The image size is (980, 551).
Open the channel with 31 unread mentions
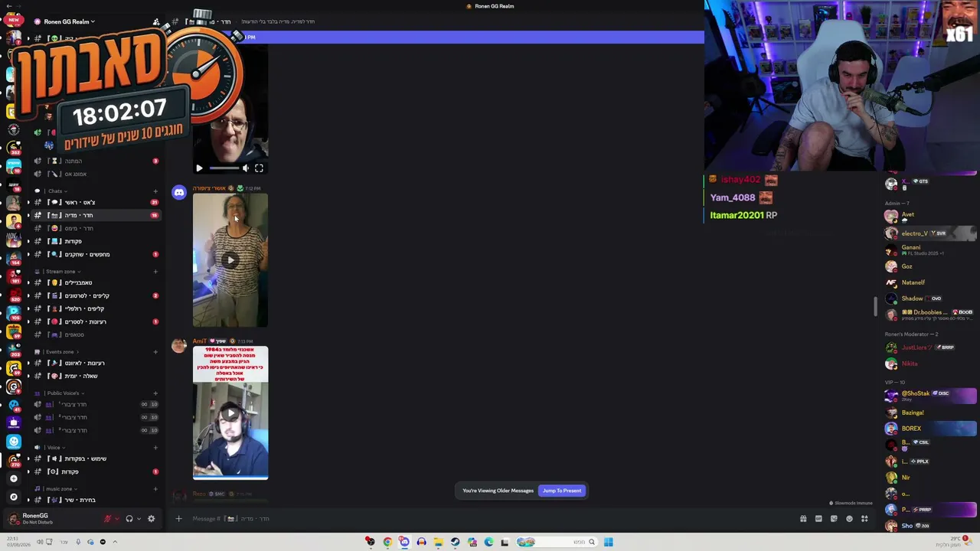click(x=96, y=202)
